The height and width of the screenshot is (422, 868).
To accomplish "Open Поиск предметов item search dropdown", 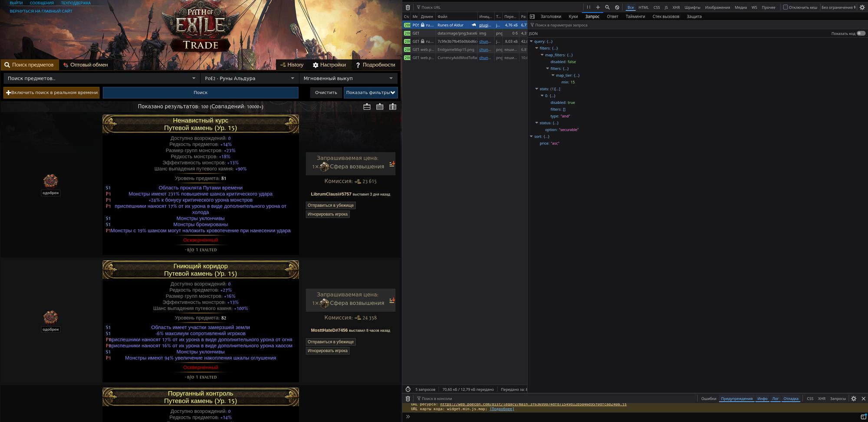I will pyautogui.click(x=102, y=79).
